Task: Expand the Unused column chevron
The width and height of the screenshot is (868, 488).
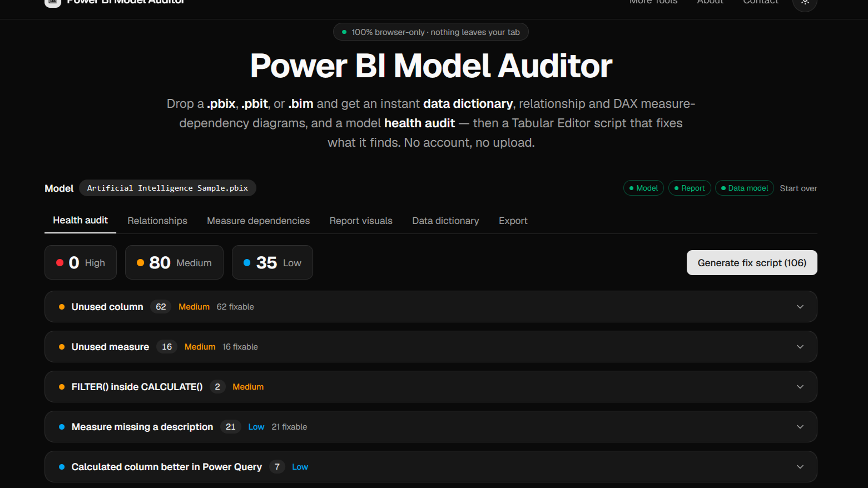Action: [x=800, y=307]
